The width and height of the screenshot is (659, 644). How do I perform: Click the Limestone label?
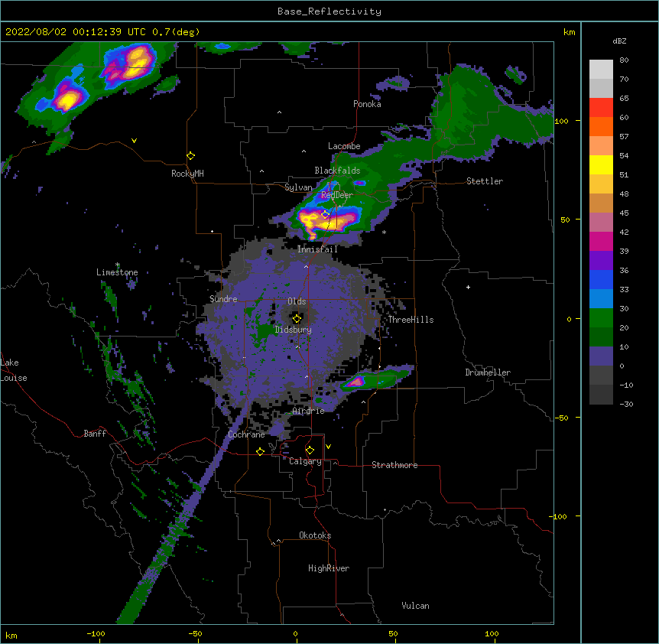pos(117,272)
